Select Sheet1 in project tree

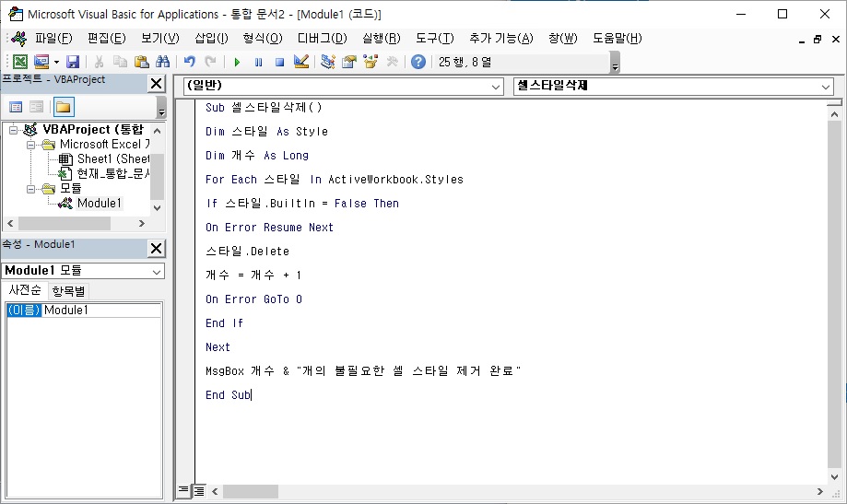point(104,158)
